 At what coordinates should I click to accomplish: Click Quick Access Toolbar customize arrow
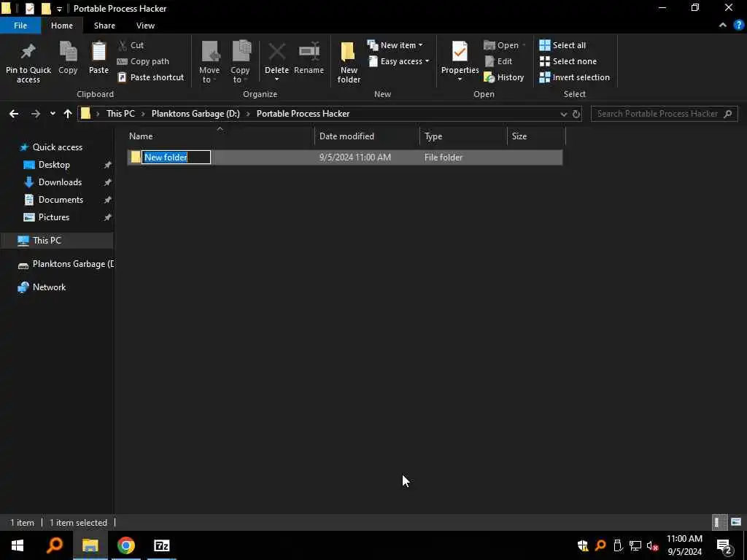59,9
